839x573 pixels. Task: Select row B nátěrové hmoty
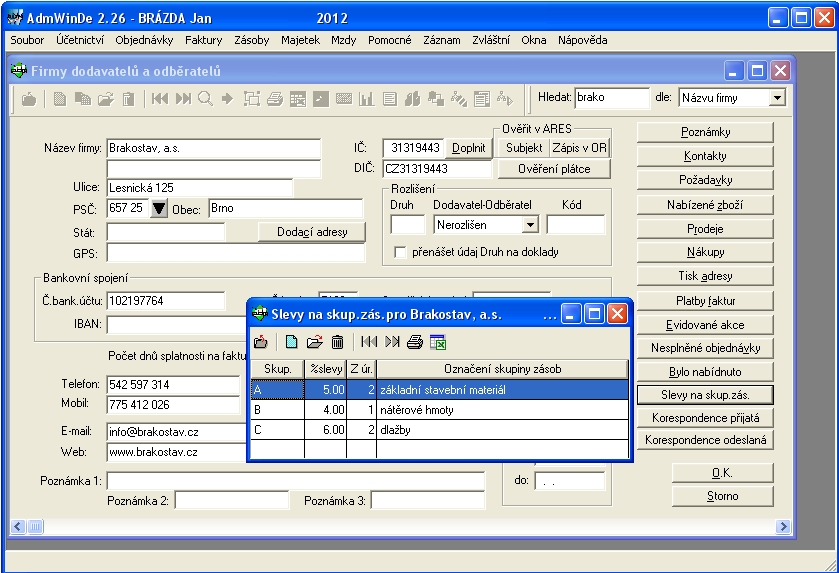(439, 410)
